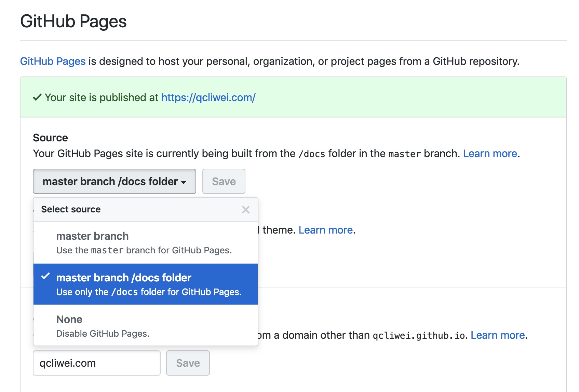579x392 pixels.
Task: Select master branch /docs folder option
Action: tap(146, 284)
